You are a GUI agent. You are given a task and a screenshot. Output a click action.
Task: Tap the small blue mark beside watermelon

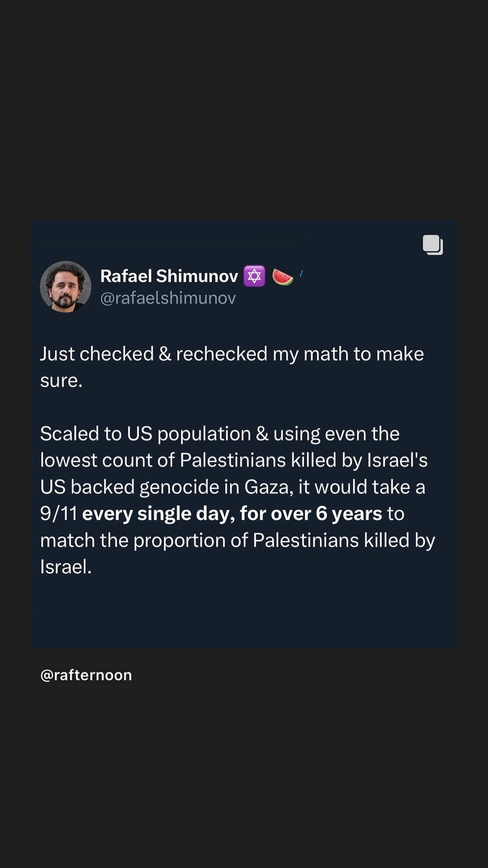[x=301, y=274]
